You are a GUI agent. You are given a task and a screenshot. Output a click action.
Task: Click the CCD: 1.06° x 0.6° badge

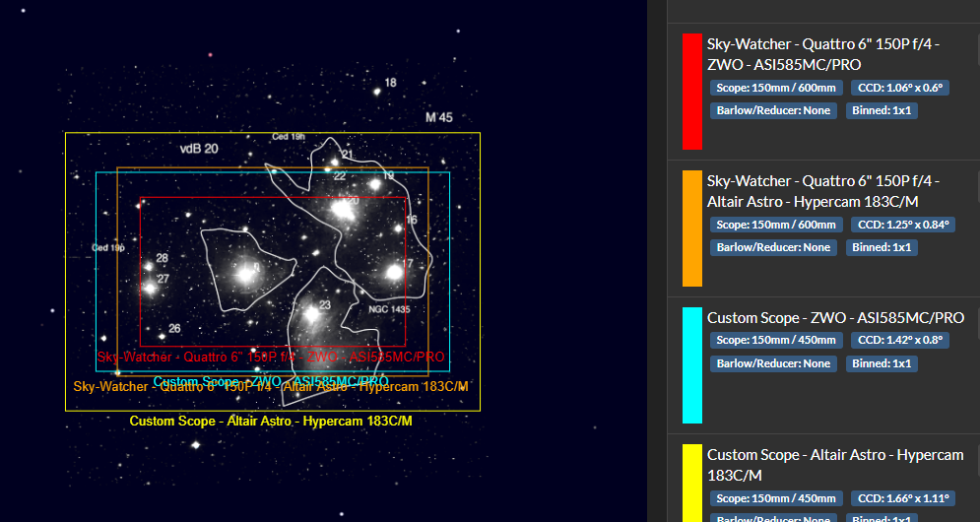pyautogui.click(x=900, y=88)
